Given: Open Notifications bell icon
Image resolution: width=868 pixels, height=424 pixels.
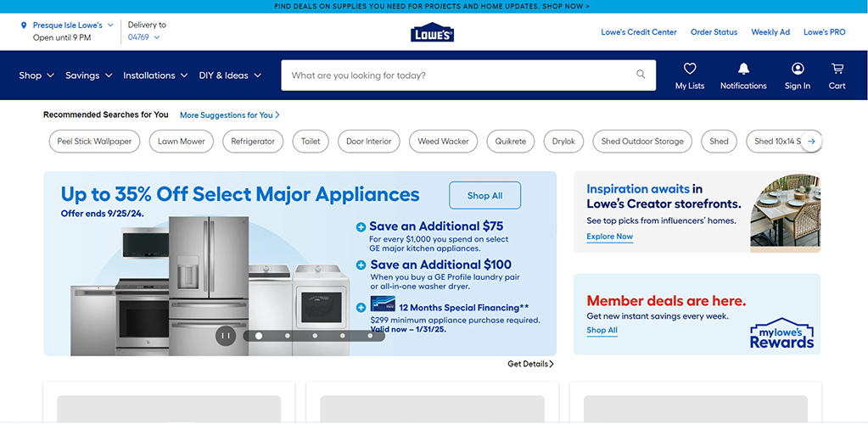Looking at the screenshot, I should tap(743, 69).
